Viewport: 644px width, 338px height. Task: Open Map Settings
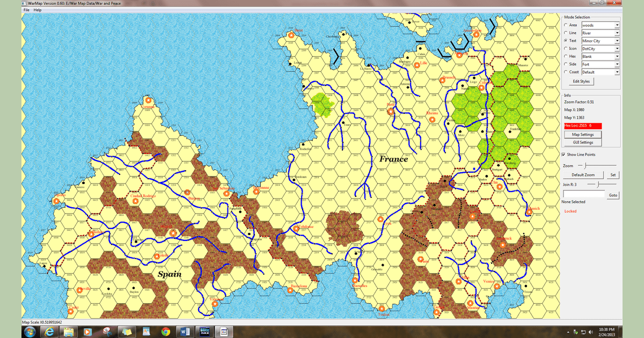click(582, 134)
